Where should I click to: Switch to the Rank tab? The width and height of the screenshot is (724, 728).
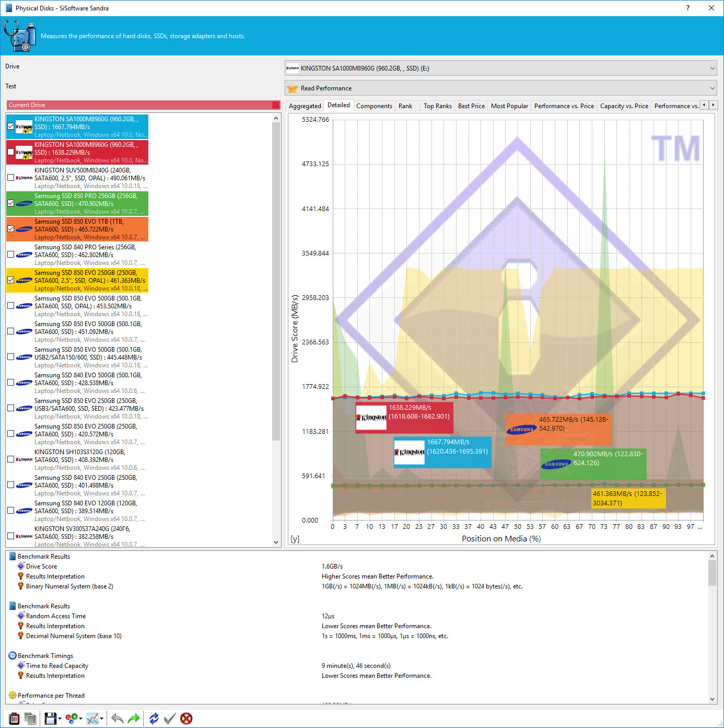coord(405,106)
